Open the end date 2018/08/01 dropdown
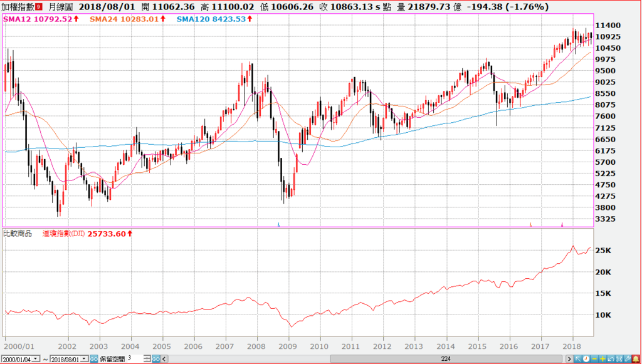Viewport: 642px width, 364px height. point(84,359)
